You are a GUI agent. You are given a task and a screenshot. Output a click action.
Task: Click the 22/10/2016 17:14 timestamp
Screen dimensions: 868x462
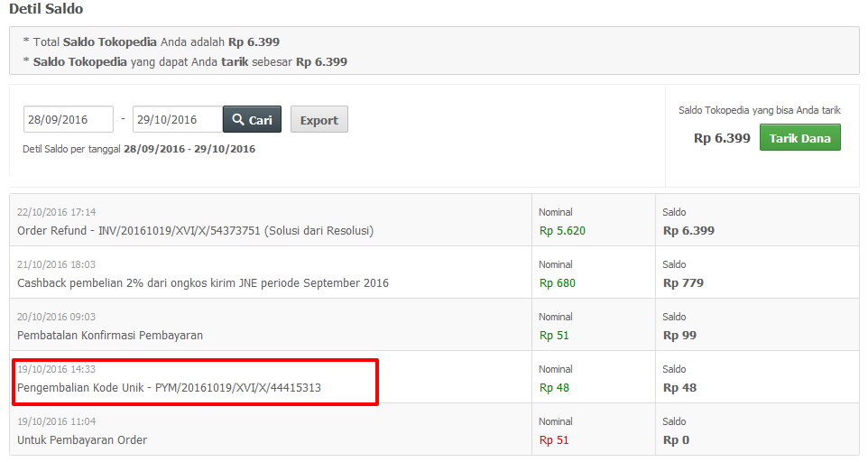56,212
